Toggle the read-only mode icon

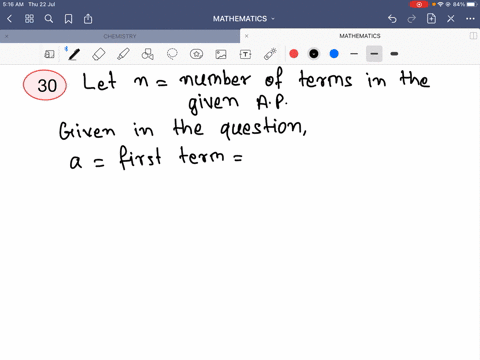(49, 54)
